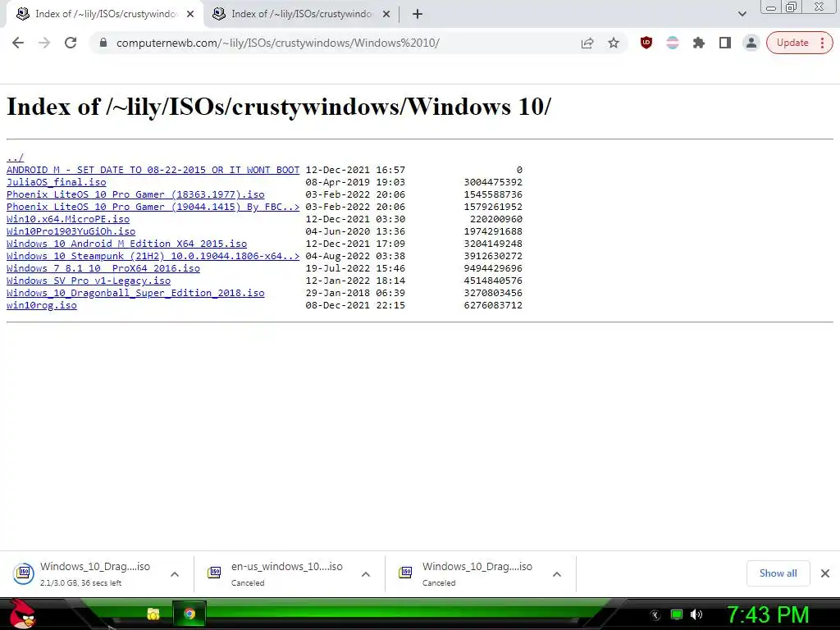
Task: Open the volume speaker tray icon
Action: [x=696, y=614]
